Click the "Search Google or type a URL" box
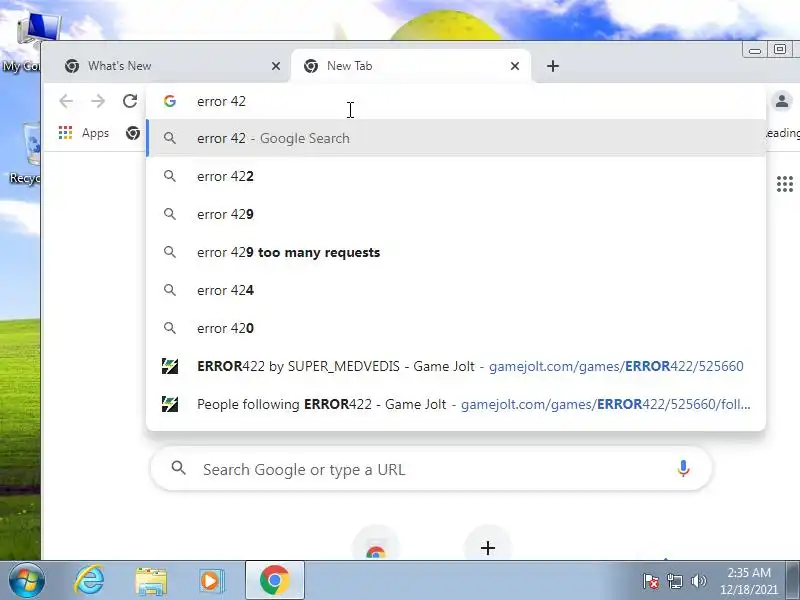This screenshot has width=800, height=600. [431, 469]
